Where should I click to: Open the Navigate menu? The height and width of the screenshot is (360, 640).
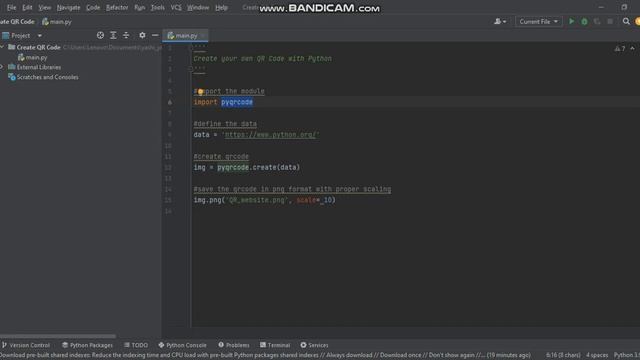pos(69,7)
